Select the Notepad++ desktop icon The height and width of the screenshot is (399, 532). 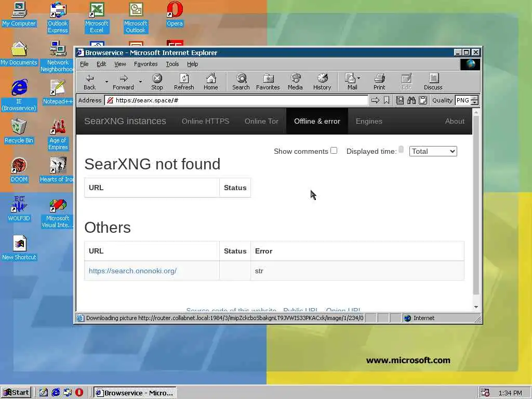pyautogui.click(x=58, y=92)
